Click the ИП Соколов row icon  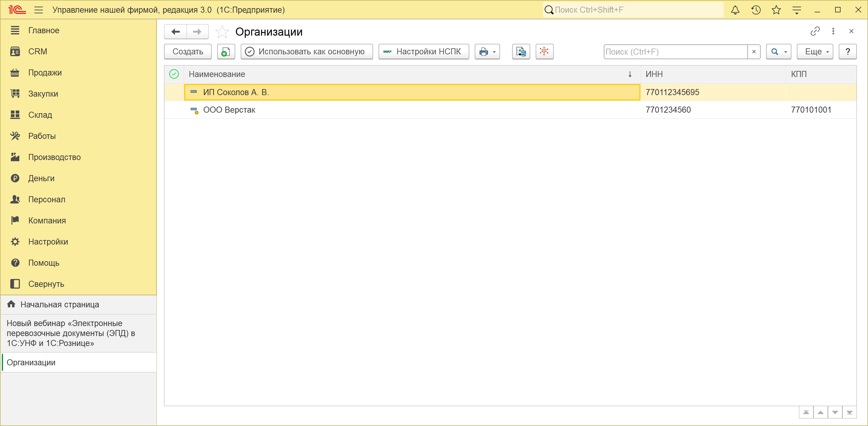click(x=194, y=92)
